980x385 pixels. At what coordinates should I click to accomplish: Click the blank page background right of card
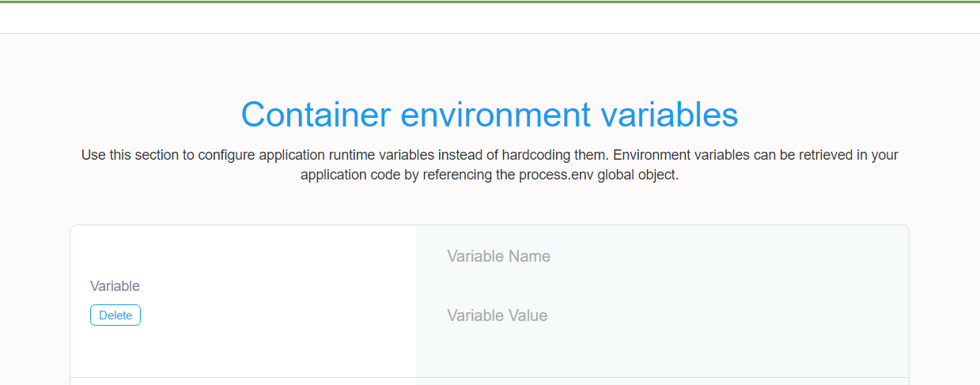tap(944, 300)
